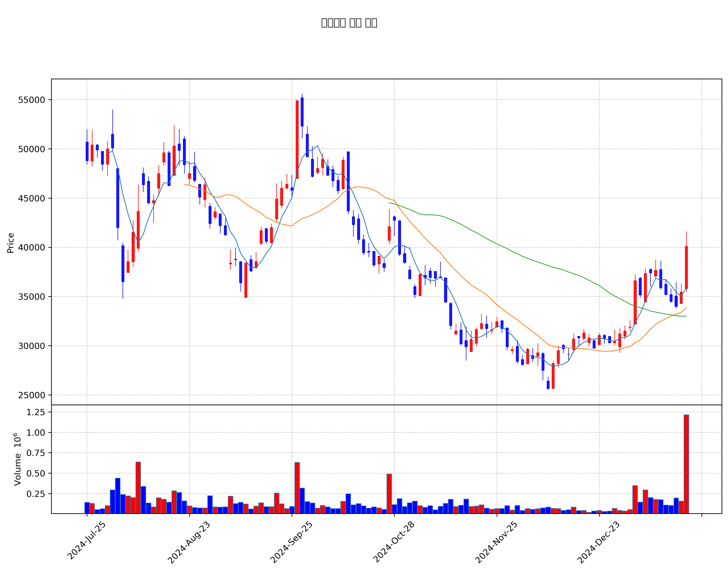This screenshot has width=728, height=571.
Task: Click the 2024-Nov-25 date label
Action: point(496,542)
